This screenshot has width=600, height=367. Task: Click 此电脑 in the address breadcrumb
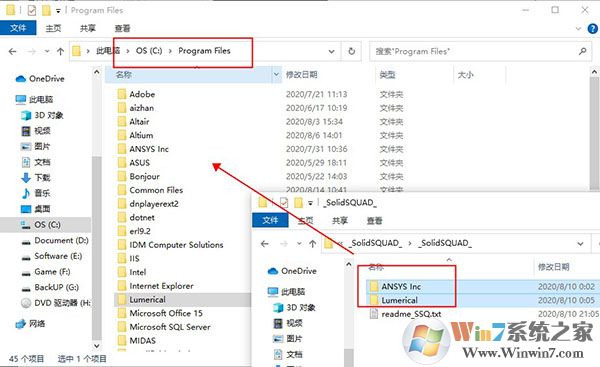(x=108, y=51)
